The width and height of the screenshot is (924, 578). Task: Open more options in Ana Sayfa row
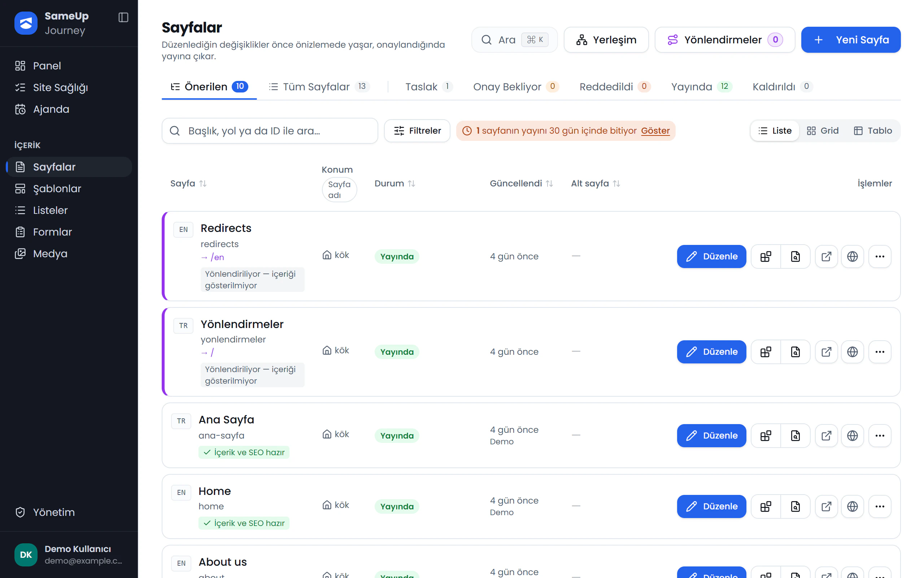[880, 435]
